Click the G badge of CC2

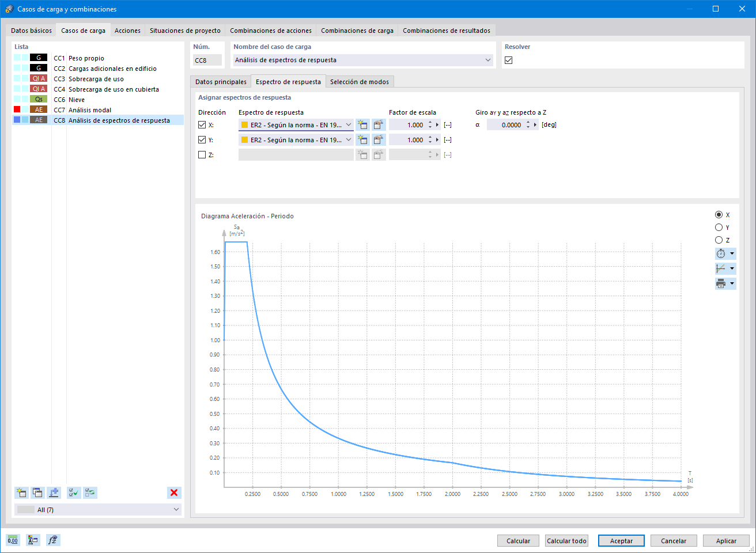tap(39, 68)
